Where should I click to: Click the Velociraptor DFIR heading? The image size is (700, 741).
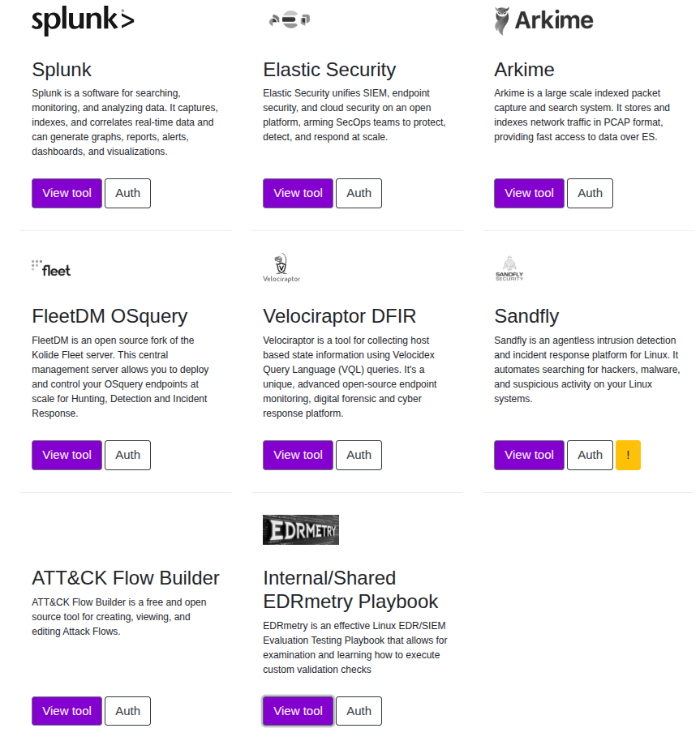coord(339,316)
